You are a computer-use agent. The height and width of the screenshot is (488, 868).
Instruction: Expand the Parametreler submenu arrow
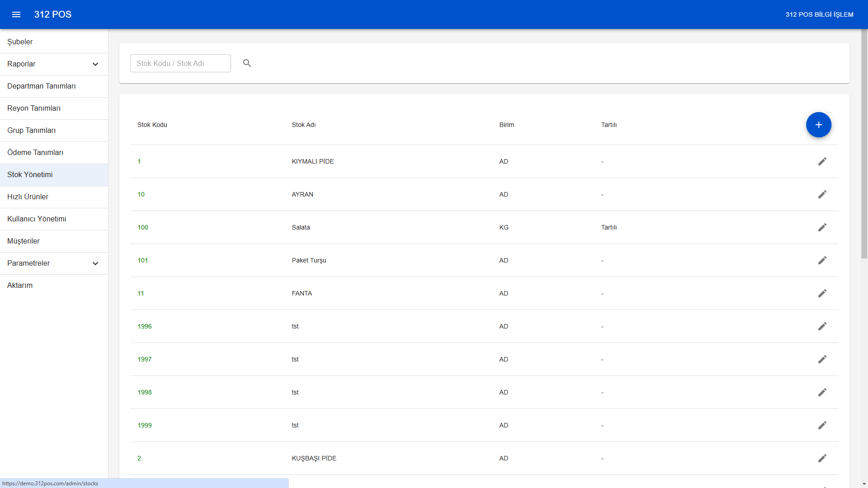[x=95, y=263]
